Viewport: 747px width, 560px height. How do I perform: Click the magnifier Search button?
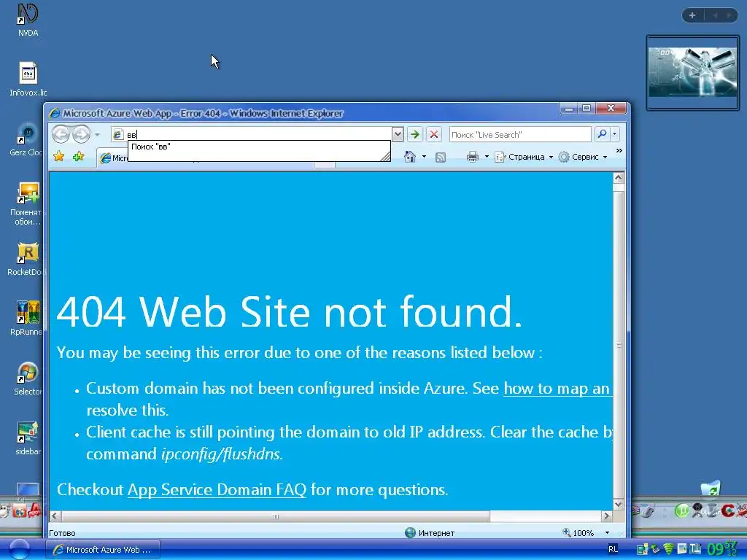pos(602,135)
